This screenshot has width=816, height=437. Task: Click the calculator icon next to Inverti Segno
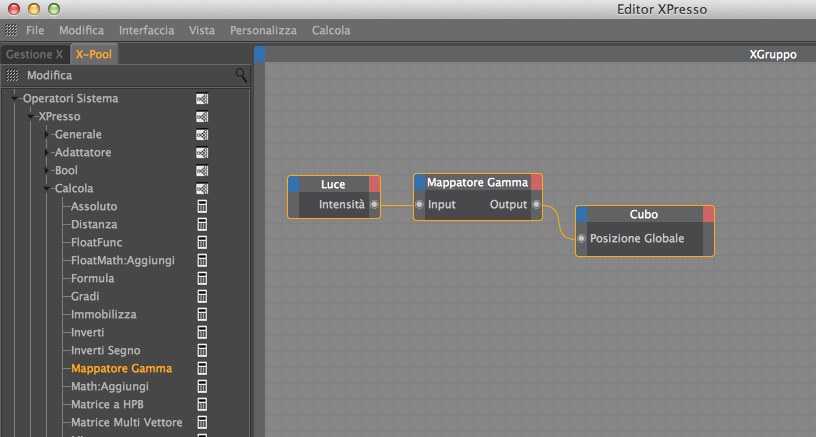click(202, 351)
